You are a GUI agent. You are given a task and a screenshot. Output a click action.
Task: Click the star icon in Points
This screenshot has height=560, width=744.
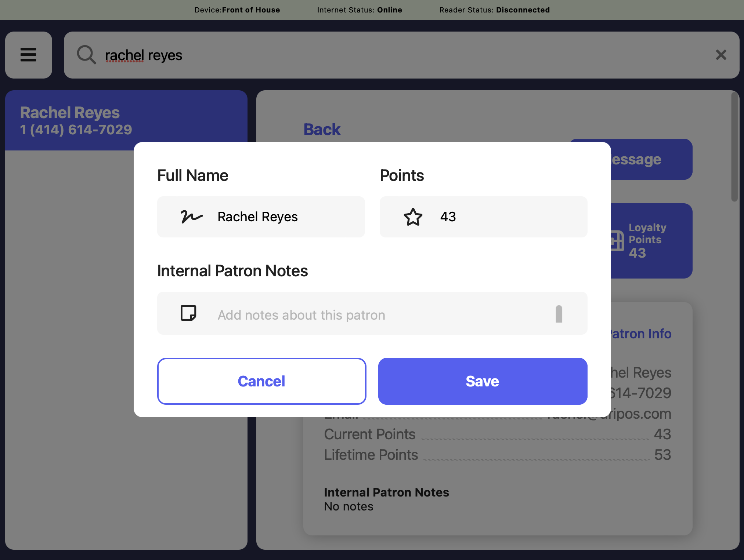[x=413, y=217]
